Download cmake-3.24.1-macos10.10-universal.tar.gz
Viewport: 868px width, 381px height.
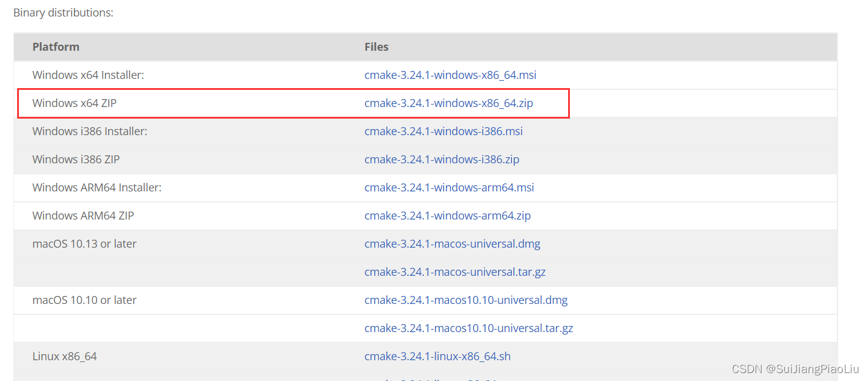tap(469, 328)
